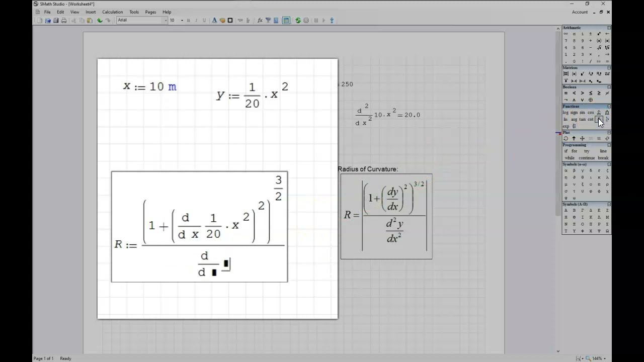Click the funnel units icon
The width and height of the screenshot is (644, 362).
[268, 20]
